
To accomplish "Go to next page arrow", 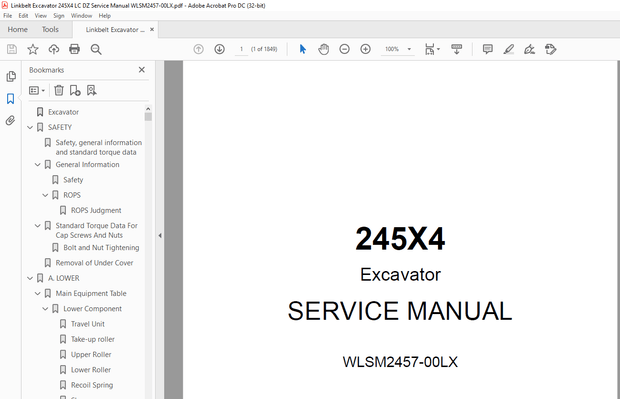I will click(x=219, y=49).
